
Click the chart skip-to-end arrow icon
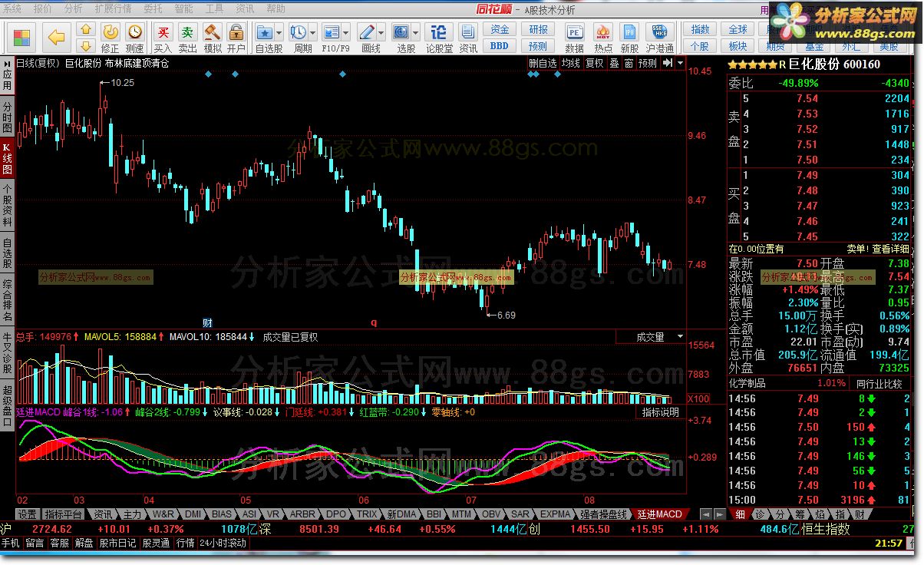668,63
